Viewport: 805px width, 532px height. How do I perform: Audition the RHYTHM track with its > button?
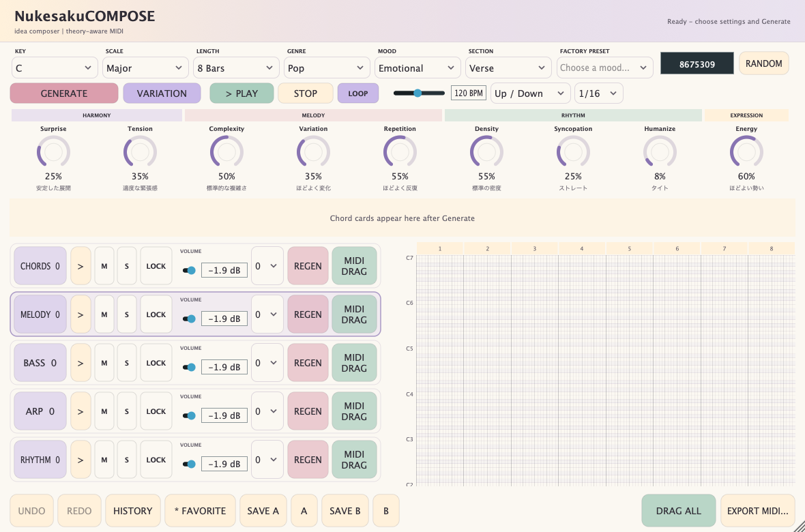pyautogui.click(x=80, y=460)
